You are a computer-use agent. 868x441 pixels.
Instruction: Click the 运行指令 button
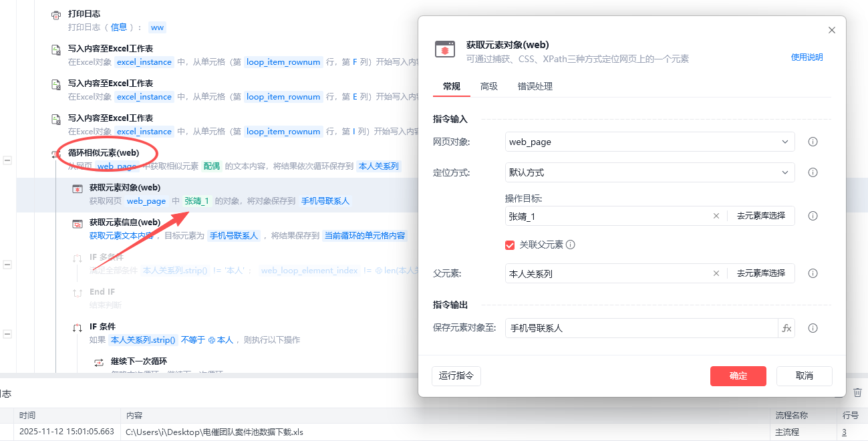(456, 376)
